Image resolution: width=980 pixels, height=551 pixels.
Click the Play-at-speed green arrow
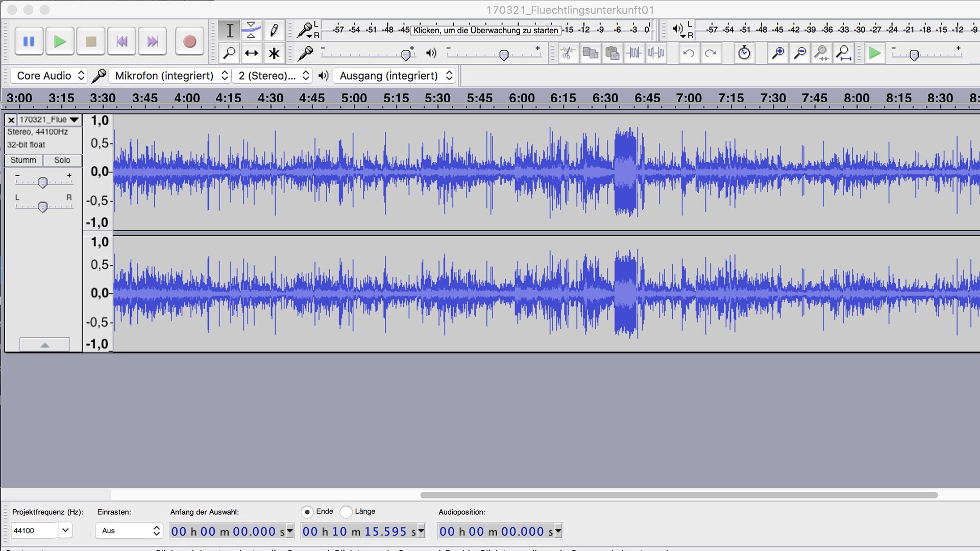(x=875, y=53)
